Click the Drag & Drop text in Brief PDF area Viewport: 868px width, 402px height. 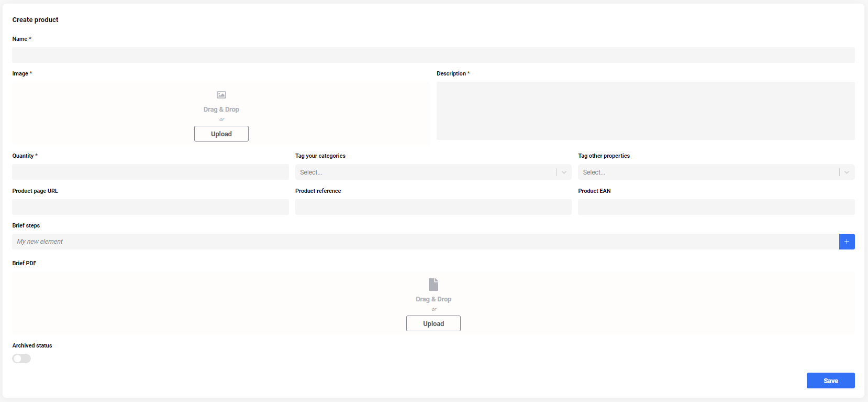pos(433,299)
